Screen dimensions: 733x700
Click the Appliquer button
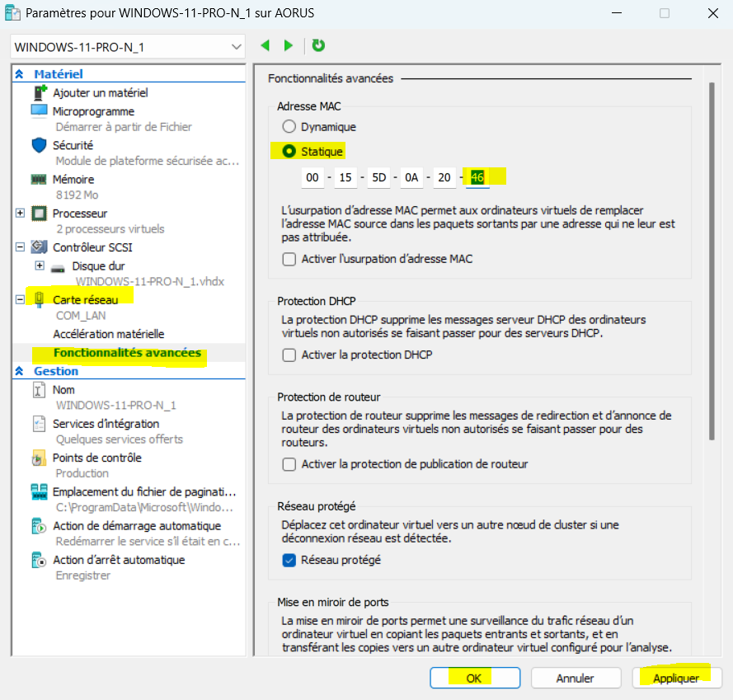tap(676, 678)
